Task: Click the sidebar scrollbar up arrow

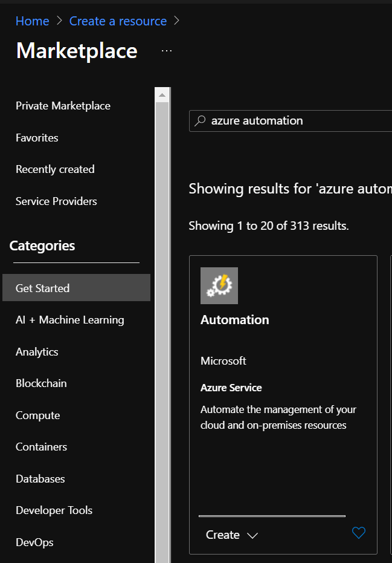Action: 162,95
